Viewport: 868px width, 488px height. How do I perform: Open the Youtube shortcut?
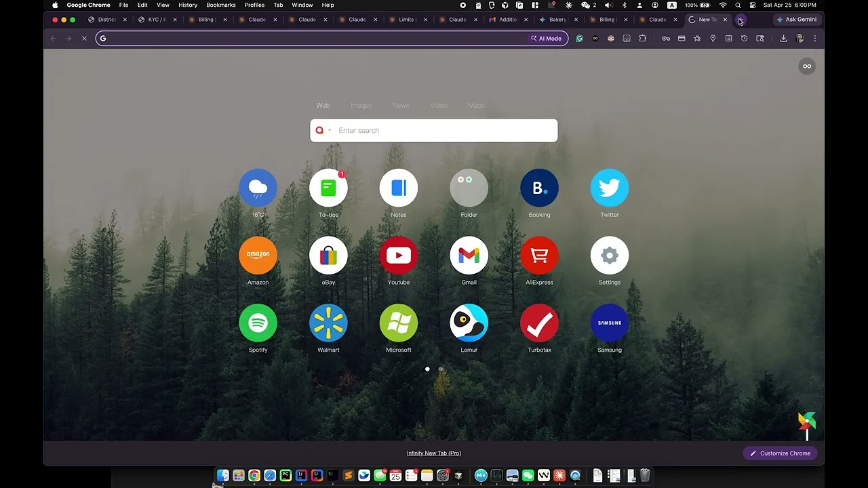click(399, 256)
